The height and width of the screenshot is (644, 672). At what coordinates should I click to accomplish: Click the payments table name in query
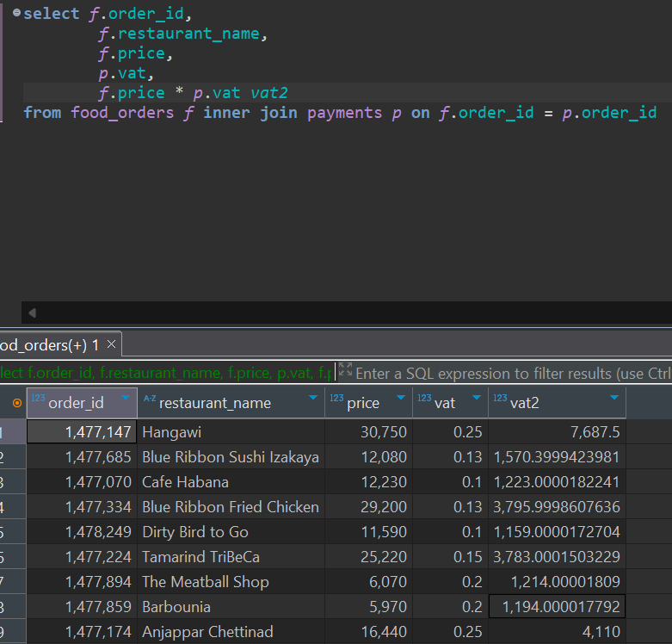(x=344, y=112)
